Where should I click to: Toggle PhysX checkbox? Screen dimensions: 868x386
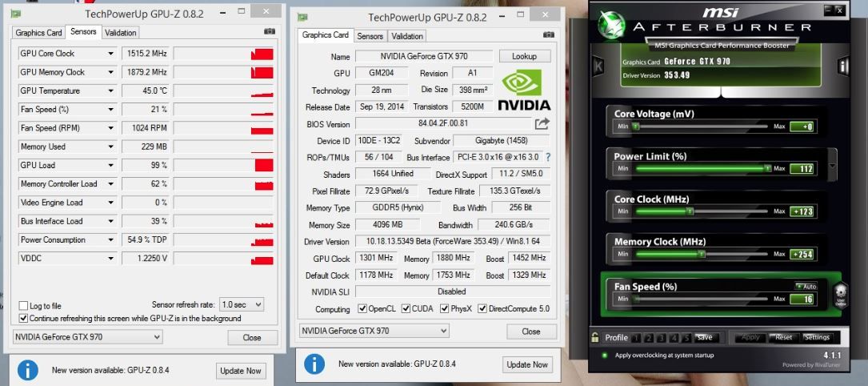point(444,308)
